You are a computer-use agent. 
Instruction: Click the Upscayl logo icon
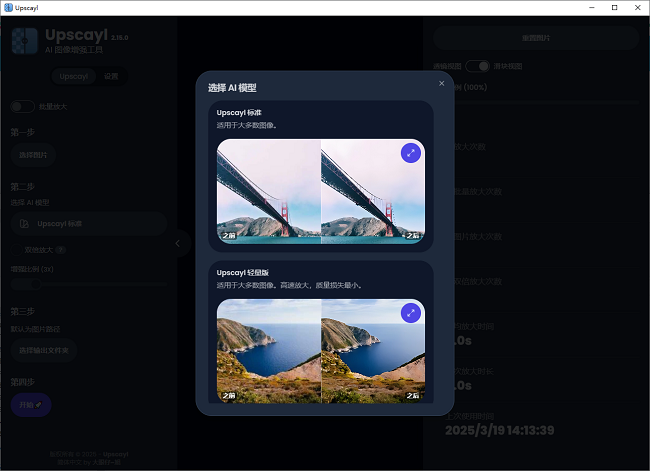[25, 41]
